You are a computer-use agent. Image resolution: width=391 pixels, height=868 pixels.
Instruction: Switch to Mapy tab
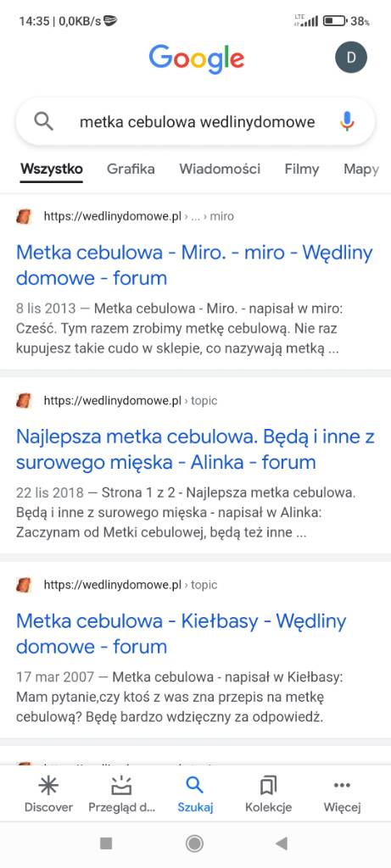point(361,170)
